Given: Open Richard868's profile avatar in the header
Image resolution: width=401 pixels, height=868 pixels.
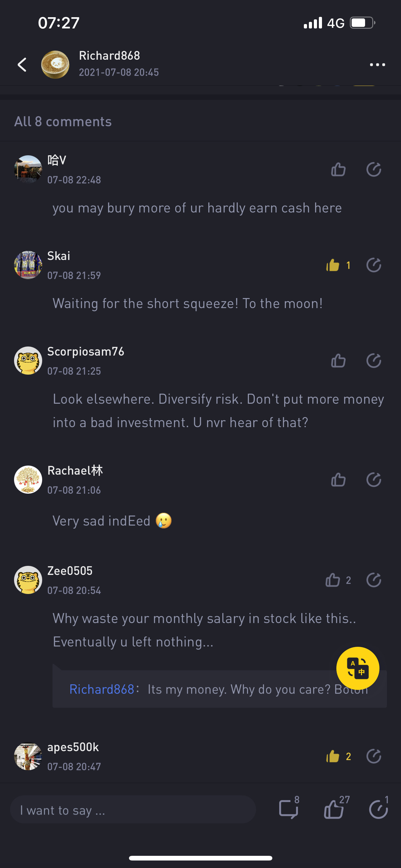Looking at the screenshot, I should tap(55, 64).
